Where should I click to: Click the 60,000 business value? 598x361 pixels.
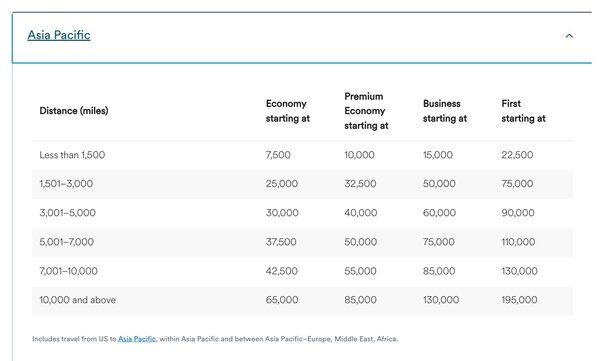(439, 213)
